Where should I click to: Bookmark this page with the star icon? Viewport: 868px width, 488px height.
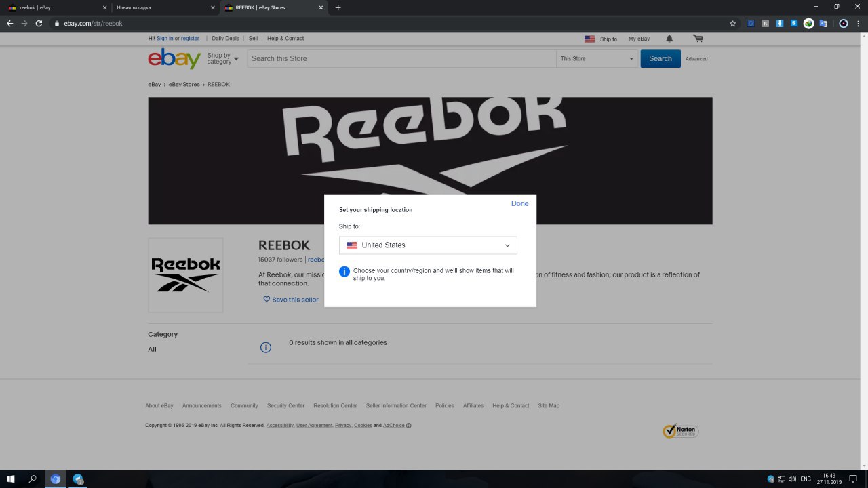pos(733,23)
